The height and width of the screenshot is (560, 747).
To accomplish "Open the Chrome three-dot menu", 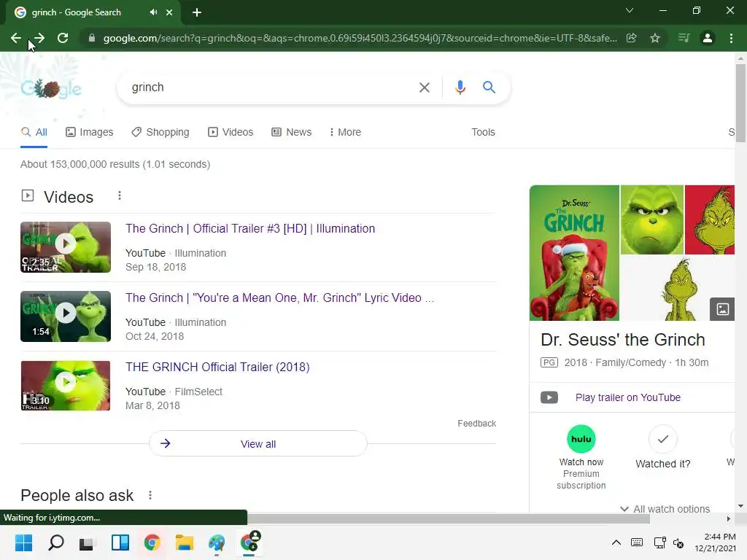I will [731, 38].
